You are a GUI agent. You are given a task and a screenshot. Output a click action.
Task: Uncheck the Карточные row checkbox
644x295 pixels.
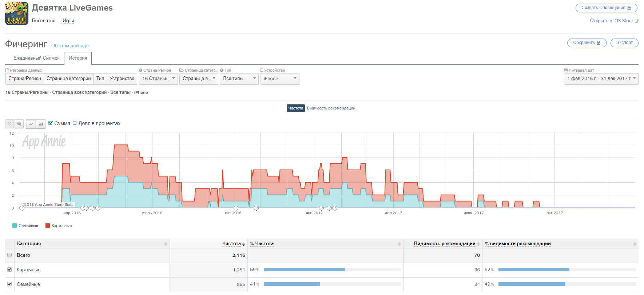click(x=9, y=270)
